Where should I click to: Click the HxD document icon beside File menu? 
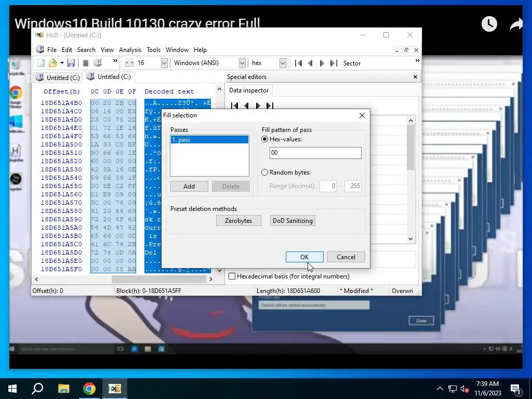click(40, 49)
